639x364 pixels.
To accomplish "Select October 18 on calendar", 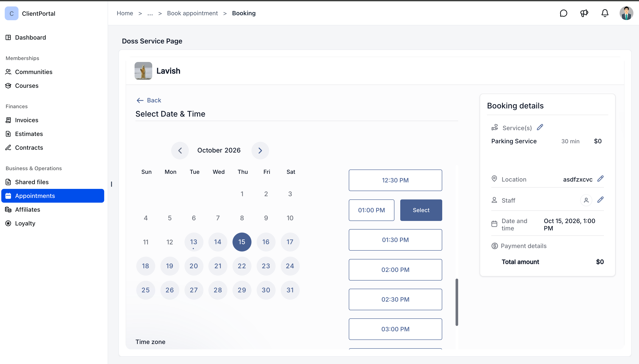I will pyautogui.click(x=146, y=266).
